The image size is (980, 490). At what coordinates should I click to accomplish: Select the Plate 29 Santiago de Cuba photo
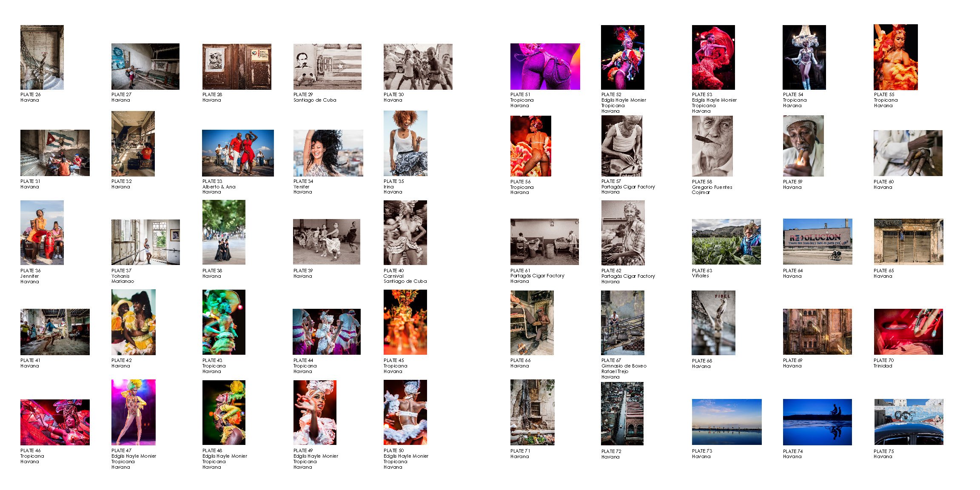pyautogui.click(x=328, y=67)
